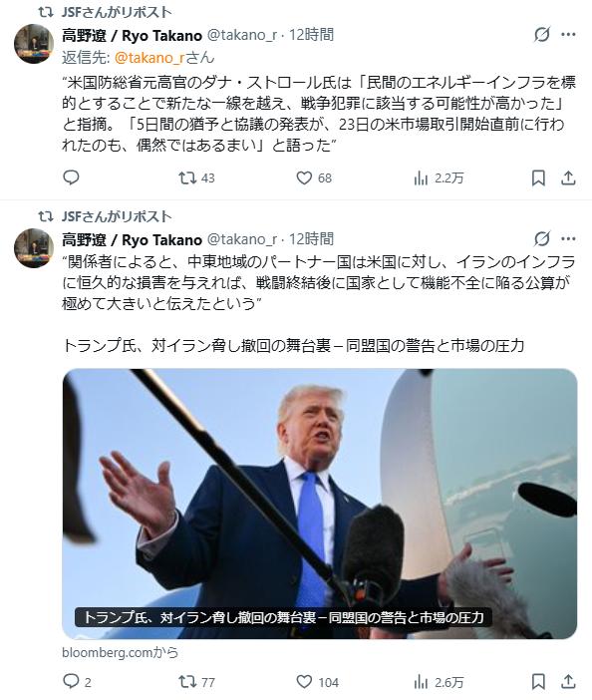Viewport: 592px width, 700px height.
Task: Like the second post with 104 likes
Action: click(317, 682)
